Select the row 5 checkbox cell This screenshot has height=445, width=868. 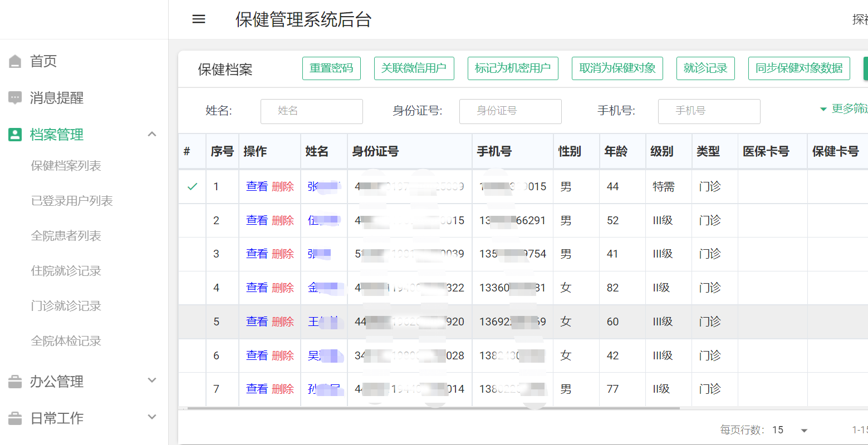(x=192, y=322)
